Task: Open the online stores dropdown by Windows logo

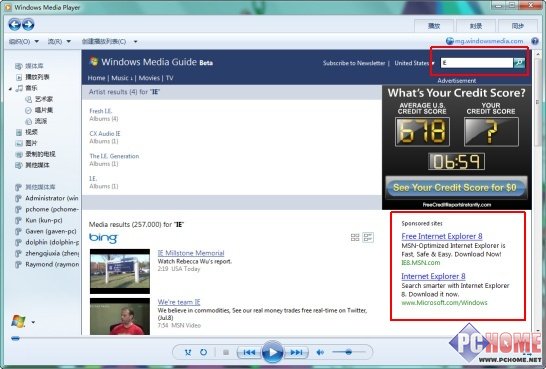Action: pyautogui.click(x=33, y=322)
